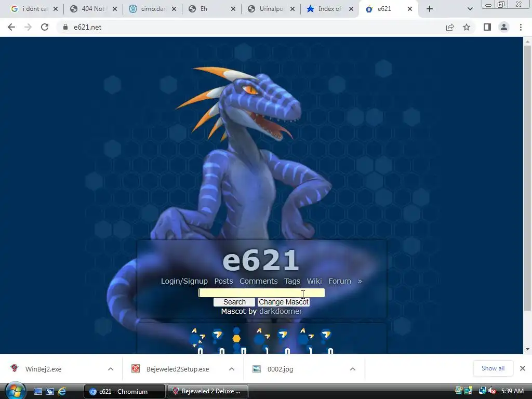This screenshot has width=532, height=399.
Task: Click the scrollbar down arrow
Action: click(x=527, y=349)
